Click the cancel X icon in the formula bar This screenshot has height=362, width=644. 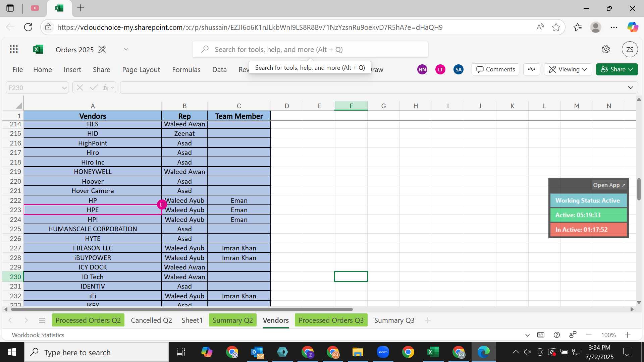(x=79, y=87)
